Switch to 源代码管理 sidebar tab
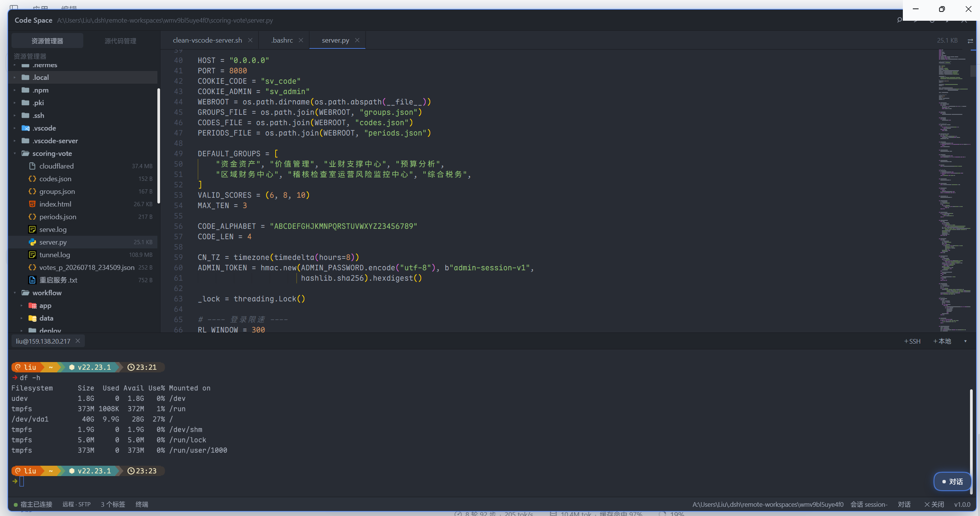Viewport: 980px width, 516px height. pos(121,41)
